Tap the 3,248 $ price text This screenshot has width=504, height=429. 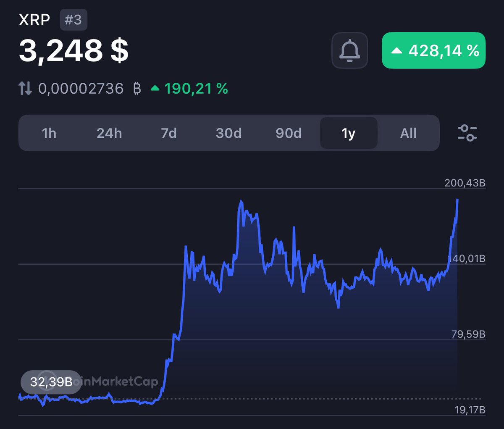pyautogui.click(x=73, y=51)
